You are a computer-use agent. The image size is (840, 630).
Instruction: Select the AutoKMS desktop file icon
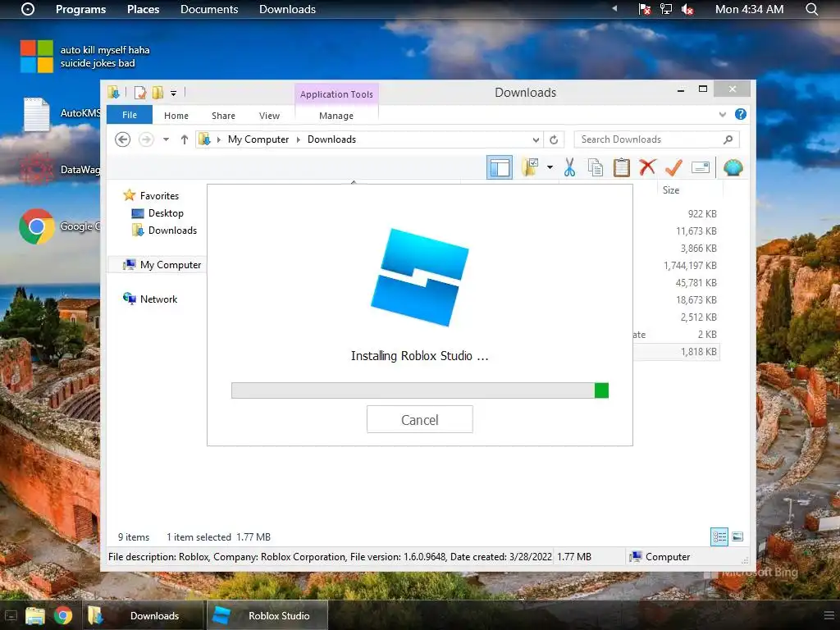coord(36,114)
